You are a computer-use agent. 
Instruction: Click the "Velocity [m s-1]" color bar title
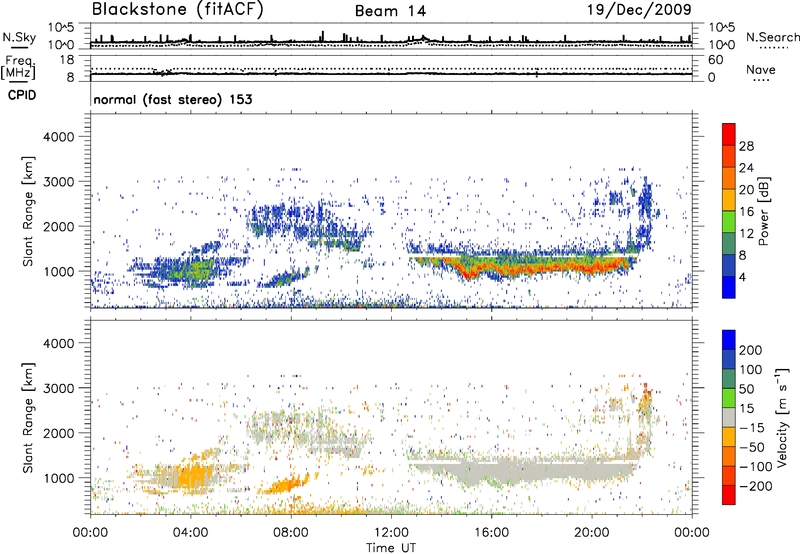[782, 417]
